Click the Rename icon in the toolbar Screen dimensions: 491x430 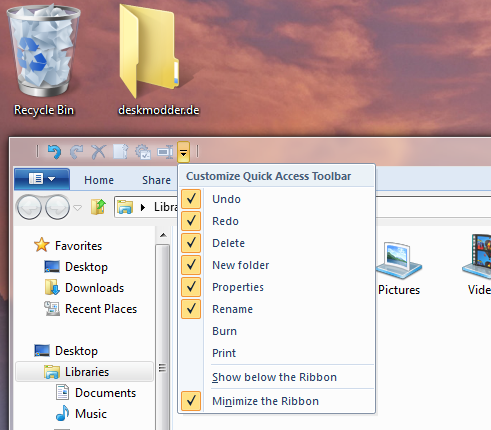[x=165, y=152]
